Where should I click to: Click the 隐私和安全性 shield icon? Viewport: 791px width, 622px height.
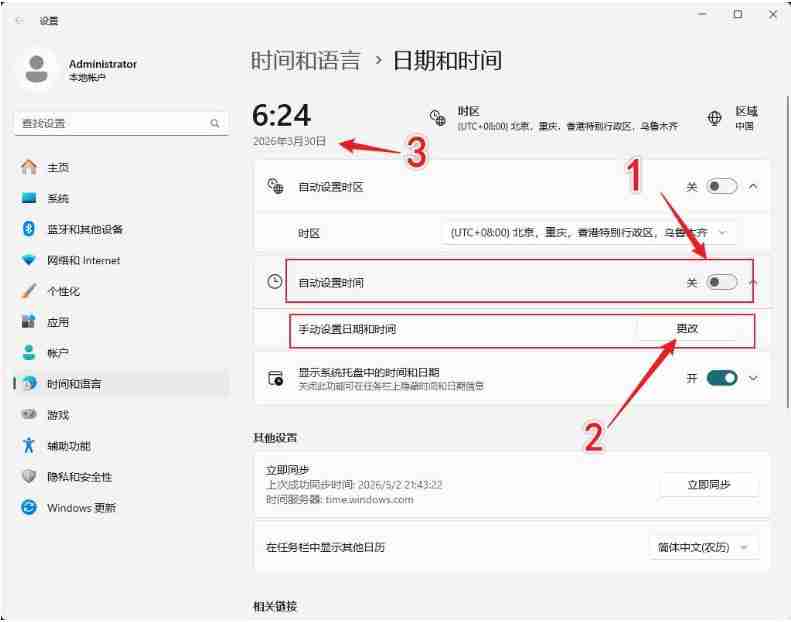(29, 476)
